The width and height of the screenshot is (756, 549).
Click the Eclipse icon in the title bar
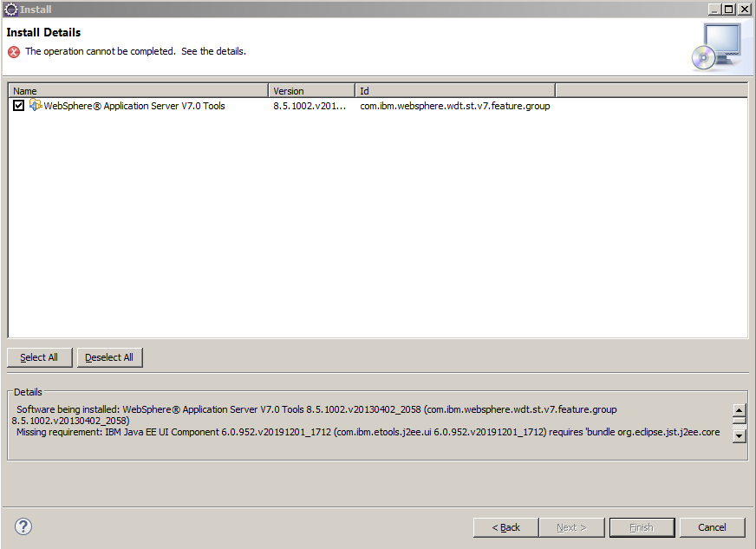pos(10,10)
